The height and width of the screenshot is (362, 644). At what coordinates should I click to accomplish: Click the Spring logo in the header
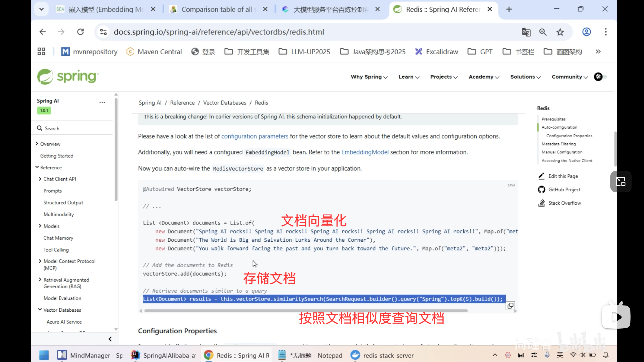(x=67, y=77)
